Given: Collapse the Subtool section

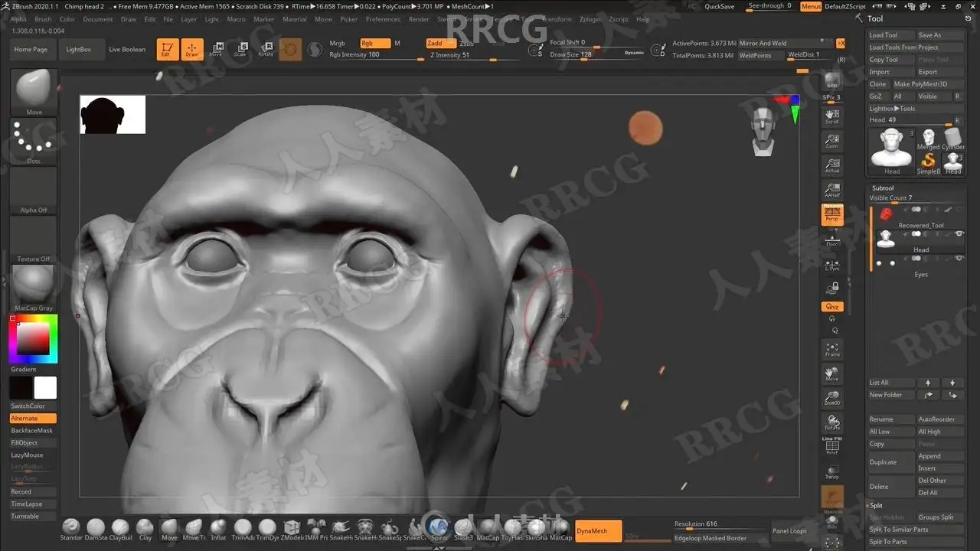Looking at the screenshot, I should (x=883, y=187).
